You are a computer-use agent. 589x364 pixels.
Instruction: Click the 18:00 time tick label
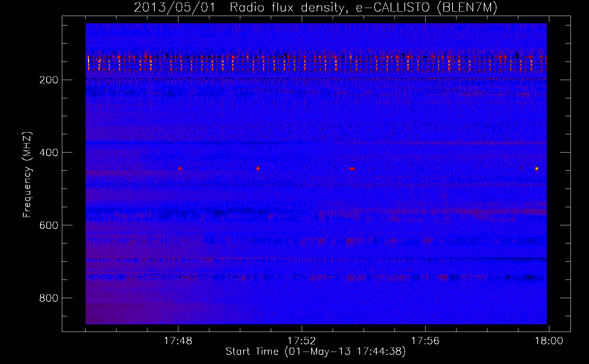(x=549, y=341)
